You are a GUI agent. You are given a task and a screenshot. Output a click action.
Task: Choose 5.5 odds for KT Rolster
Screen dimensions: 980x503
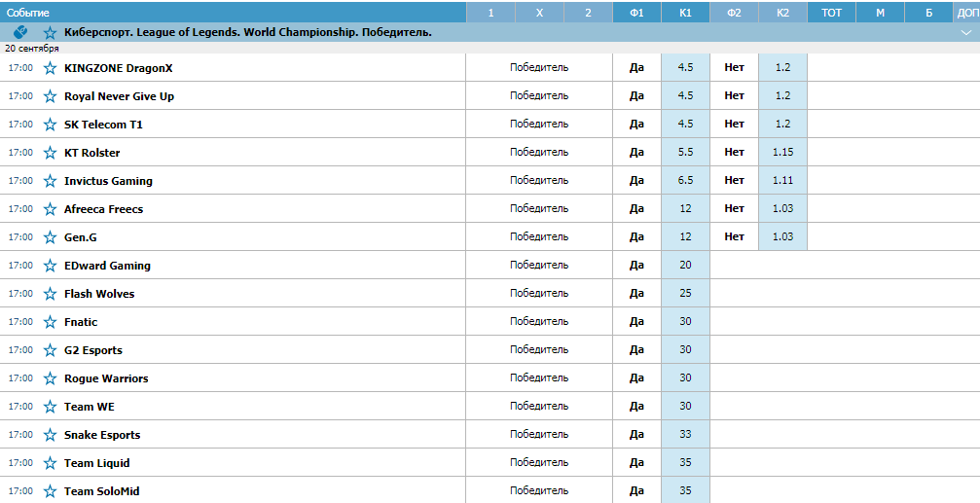coord(686,152)
